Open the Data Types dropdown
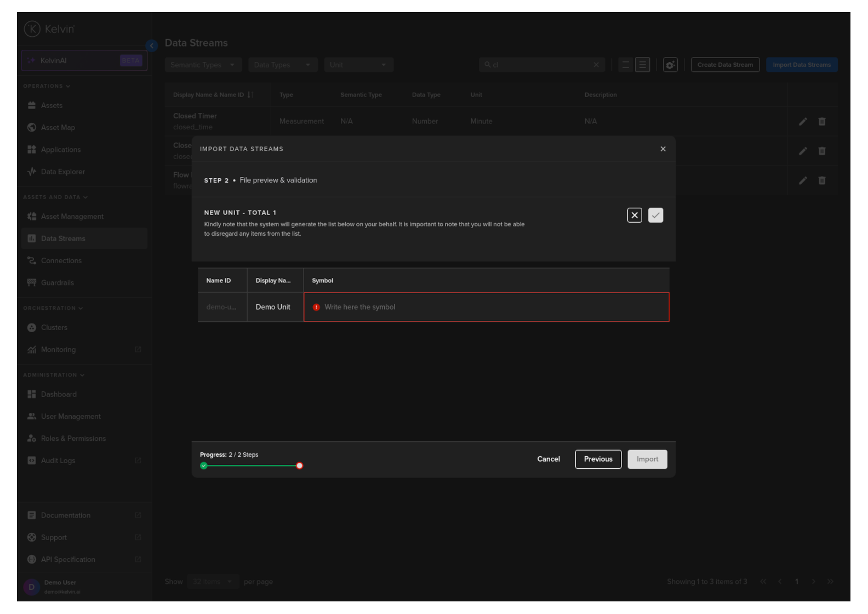Viewport: 868px width, 614px height. coord(282,65)
